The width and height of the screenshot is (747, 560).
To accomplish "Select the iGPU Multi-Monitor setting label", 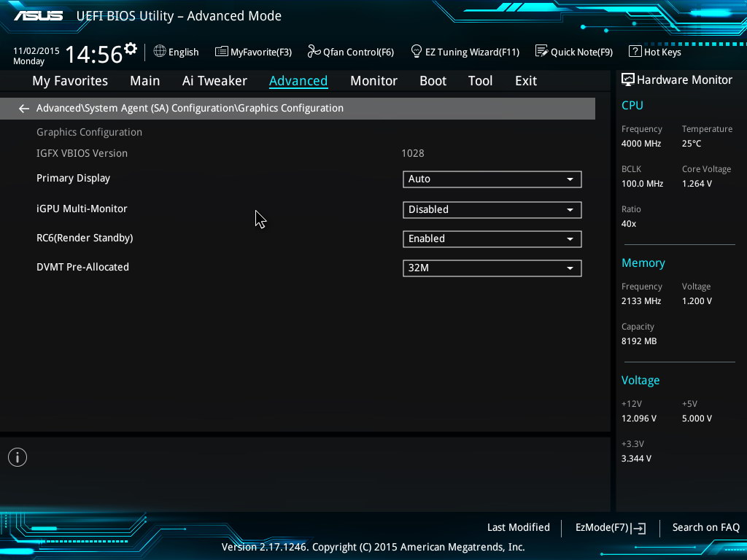I will tap(82, 209).
